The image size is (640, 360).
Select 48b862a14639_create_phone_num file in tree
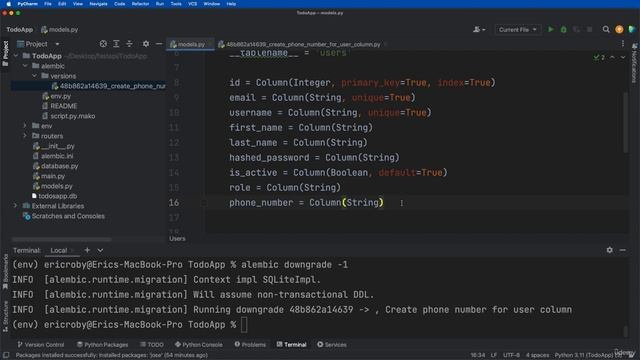pyautogui.click(x=109, y=86)
